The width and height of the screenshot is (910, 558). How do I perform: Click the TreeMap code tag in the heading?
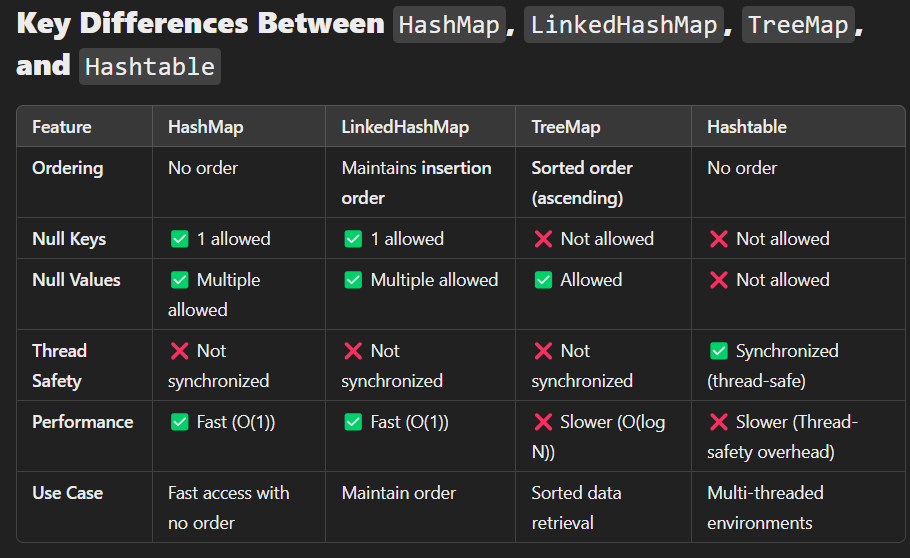799,25
